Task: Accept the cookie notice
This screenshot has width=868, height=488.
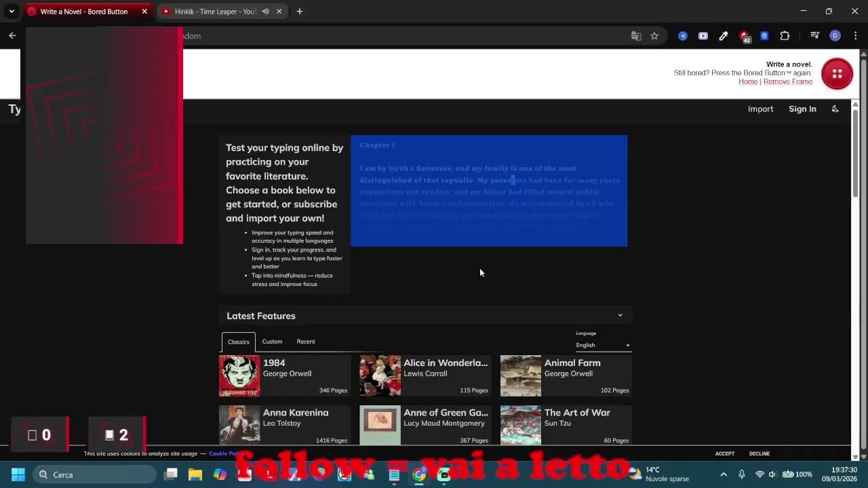Action: 724,453
